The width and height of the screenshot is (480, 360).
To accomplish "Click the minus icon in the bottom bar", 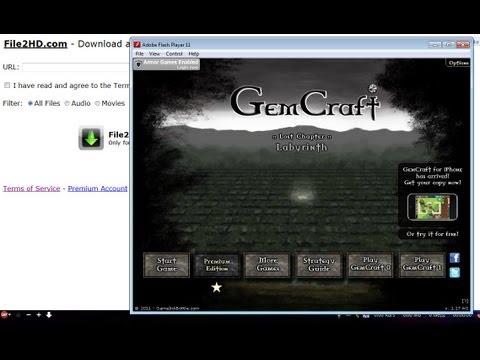I will 28,315.
